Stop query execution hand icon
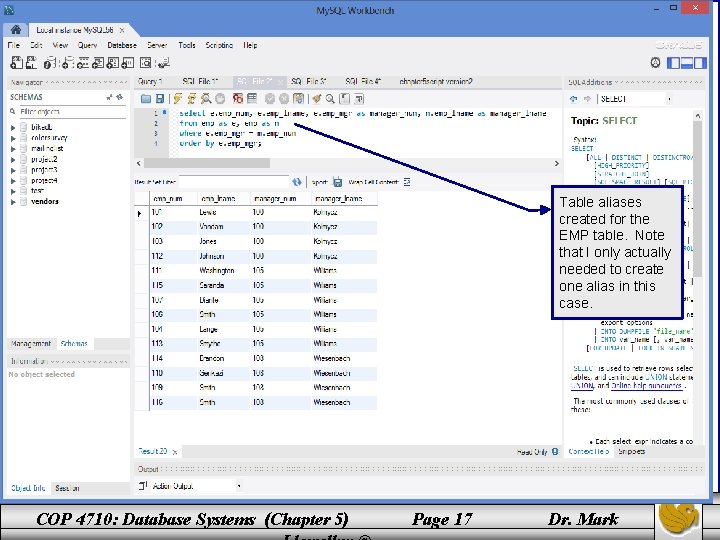 click(x=220, y=99)
